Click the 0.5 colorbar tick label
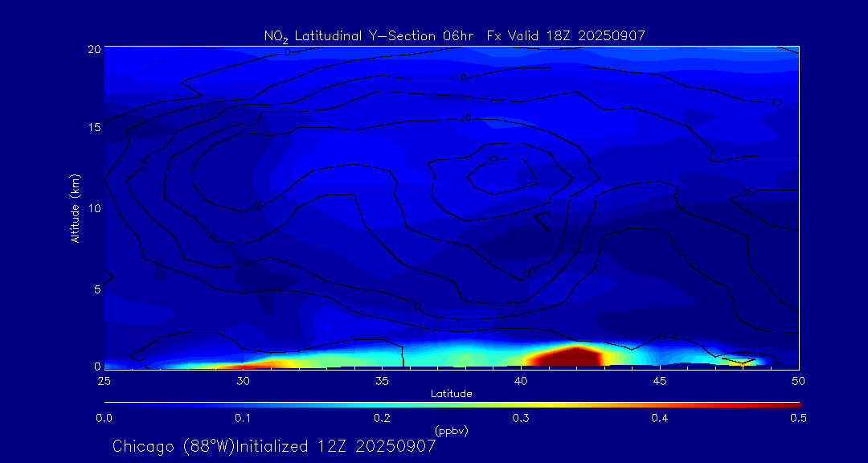 [x=799, y=418]
